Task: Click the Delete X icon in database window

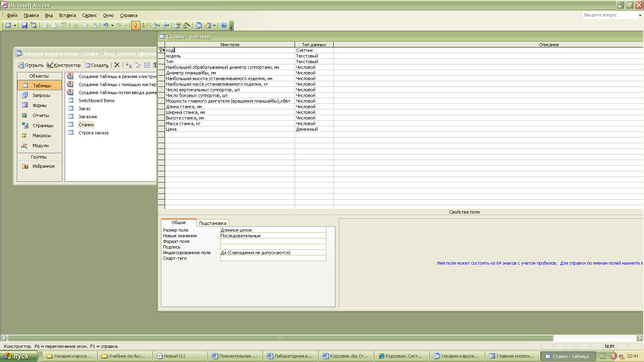Action: 117,65
